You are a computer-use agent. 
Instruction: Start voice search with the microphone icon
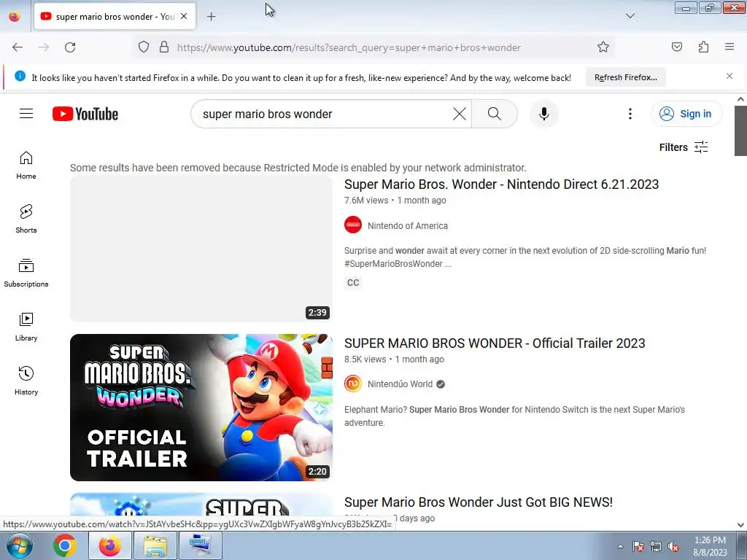click(x=543, y=114)
